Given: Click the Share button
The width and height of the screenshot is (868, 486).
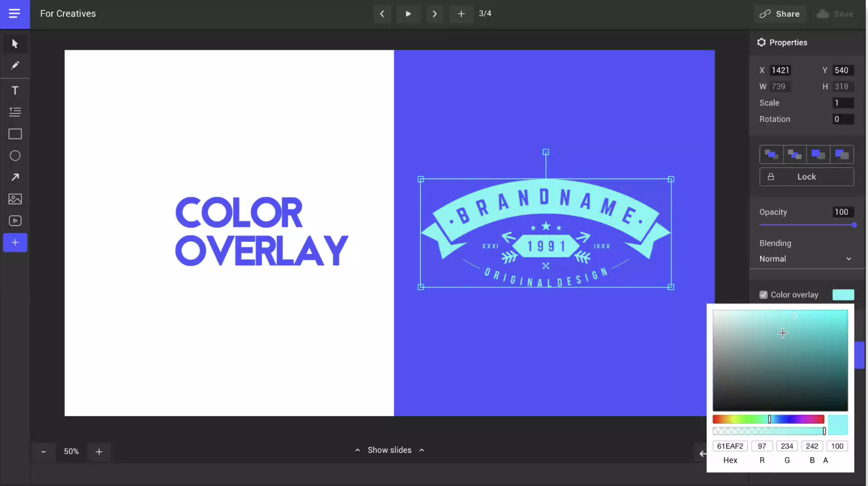Looking at the screenshot, I should pyautogui.click(x=780, y=14).
